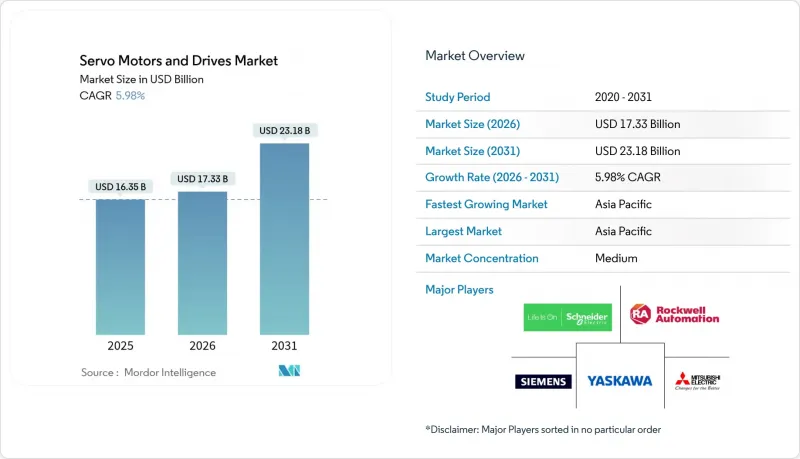Click the Schneider Electric logo
800x459 pixels.
pos(564,316)
